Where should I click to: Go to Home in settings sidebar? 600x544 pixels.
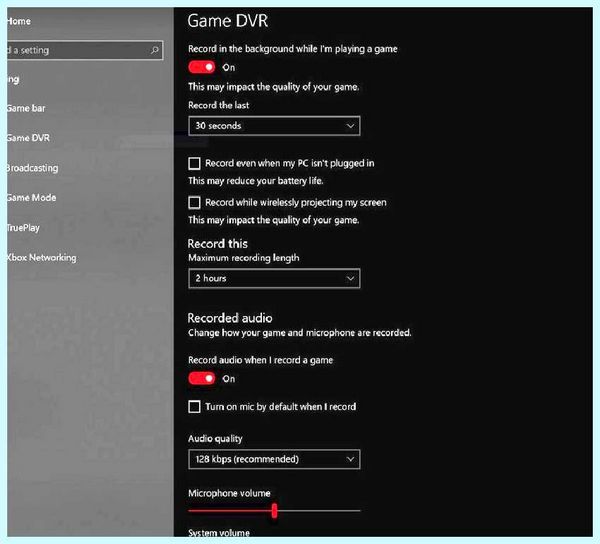[19, 21]
